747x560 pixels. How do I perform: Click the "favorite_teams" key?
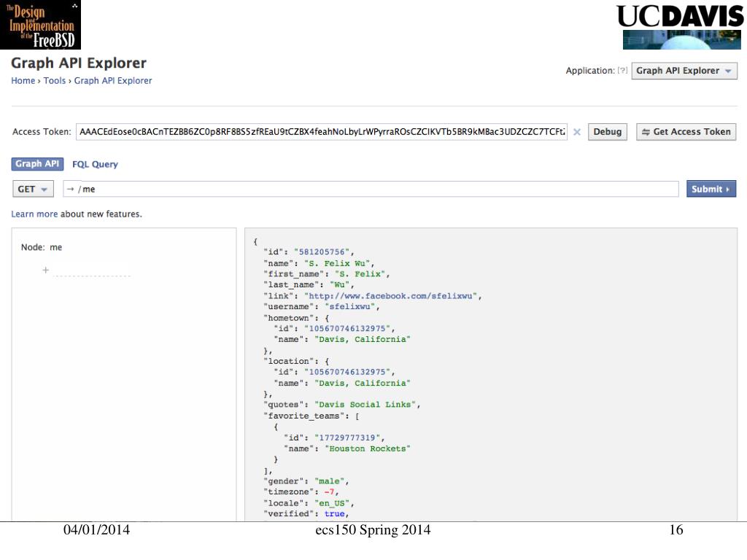(304, 416)
